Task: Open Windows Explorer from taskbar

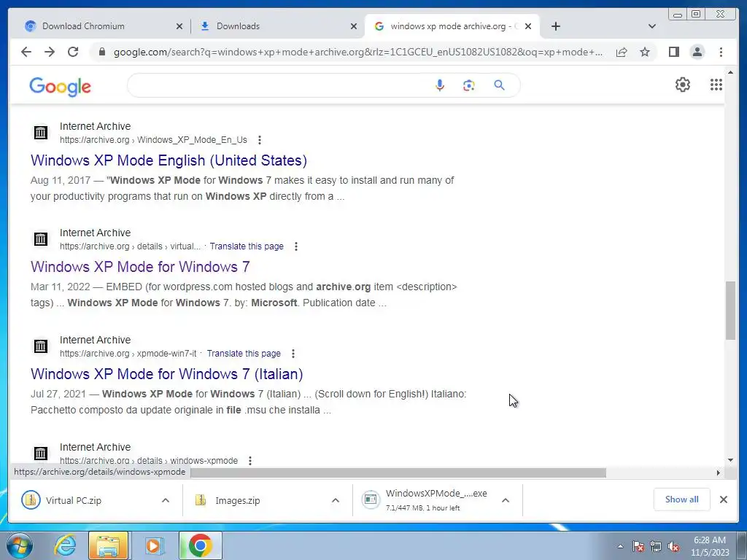Action: point(108,545)
